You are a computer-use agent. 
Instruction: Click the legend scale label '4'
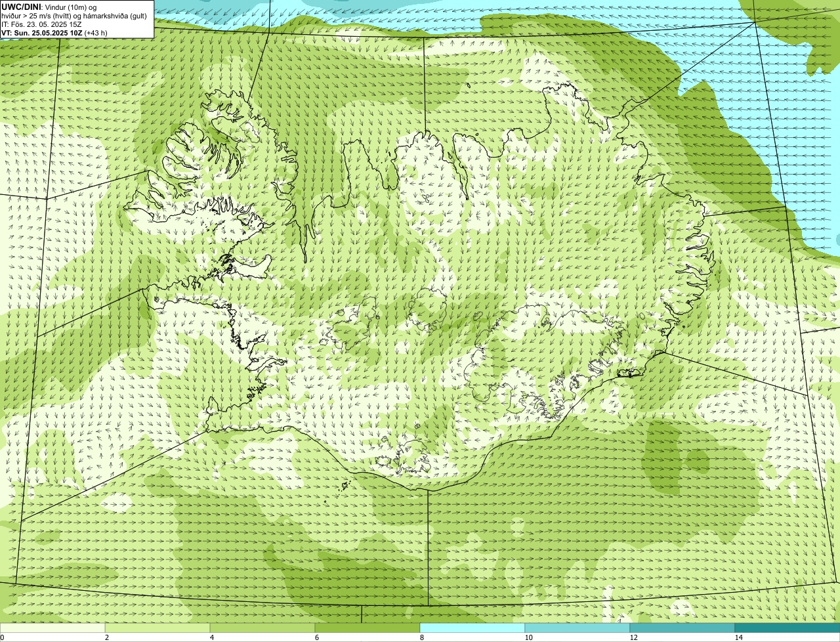[211, 637]
